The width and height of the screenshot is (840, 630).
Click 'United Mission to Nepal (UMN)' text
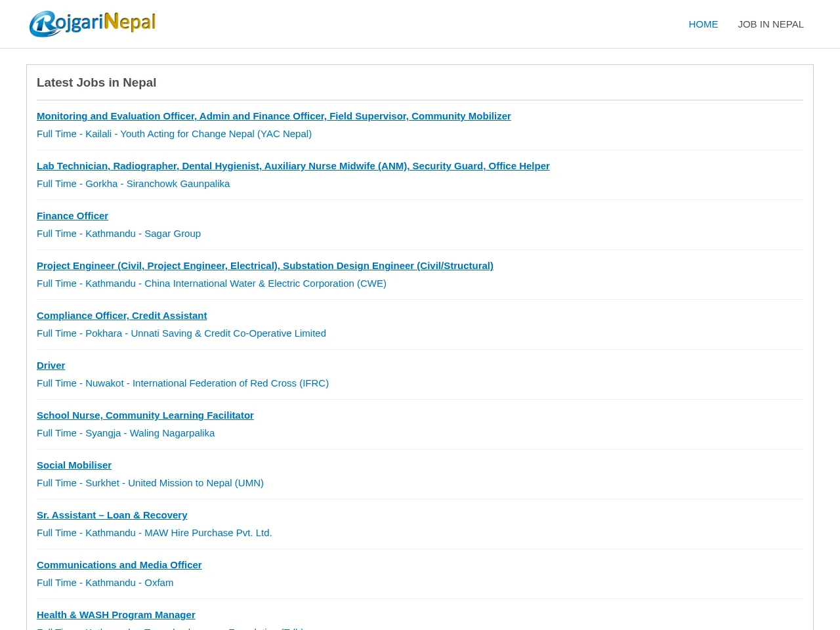pos(196,483)
